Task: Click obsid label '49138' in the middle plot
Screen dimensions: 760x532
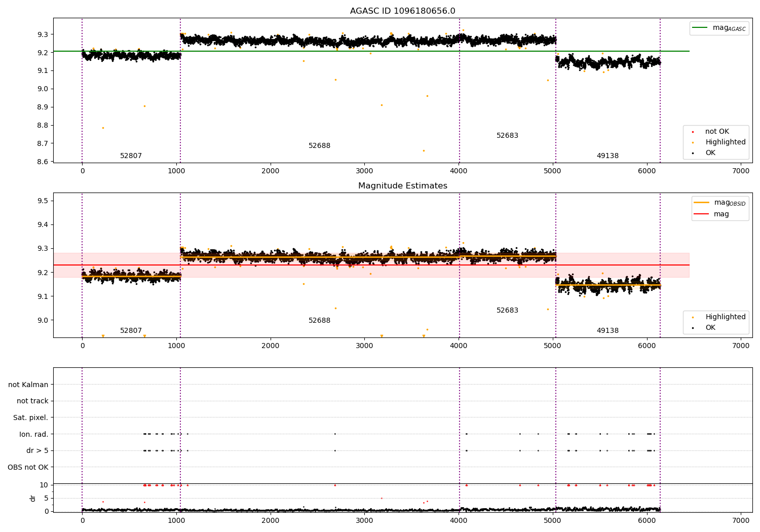Action: [607, 331]
